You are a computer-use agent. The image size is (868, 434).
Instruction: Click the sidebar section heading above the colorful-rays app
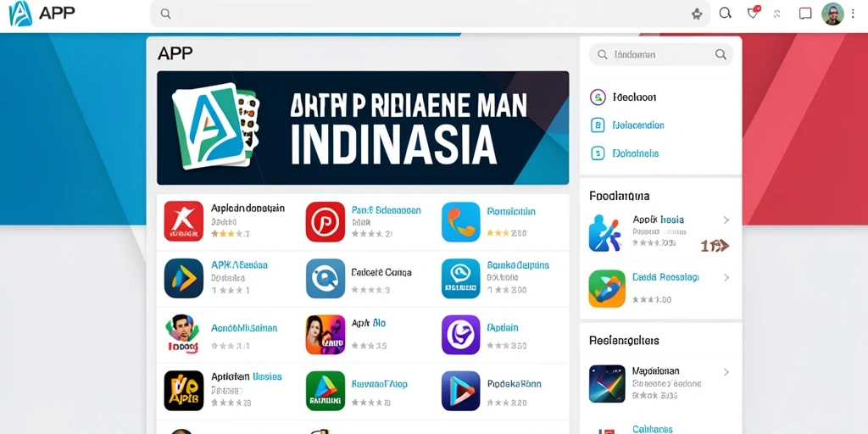coord(624,341)
